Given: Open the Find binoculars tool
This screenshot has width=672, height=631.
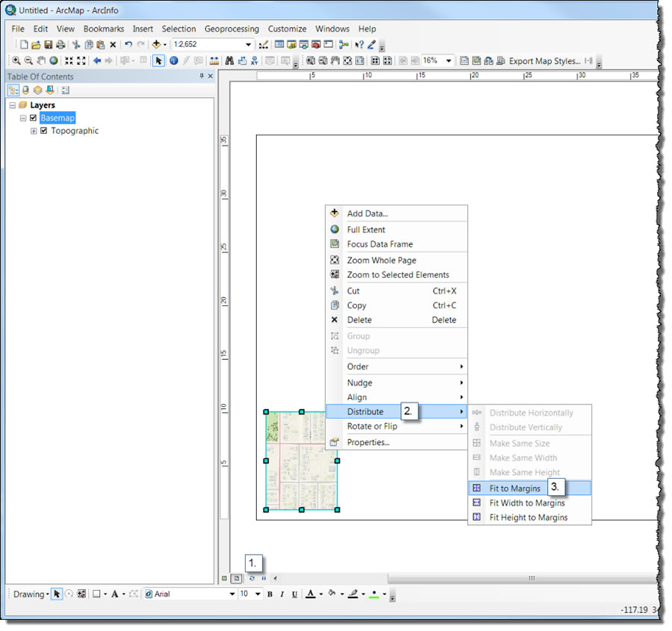Looking at the screenshot, I should (230, 61).
